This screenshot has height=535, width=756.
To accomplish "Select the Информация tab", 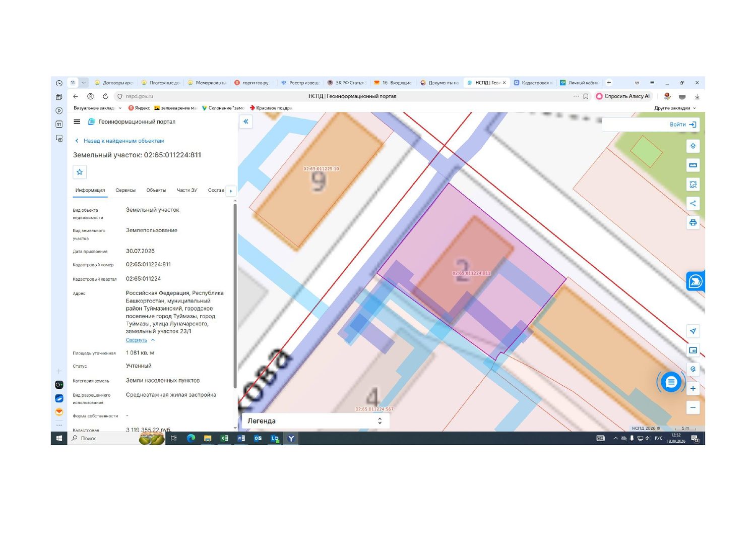I will tap(90, 190).
